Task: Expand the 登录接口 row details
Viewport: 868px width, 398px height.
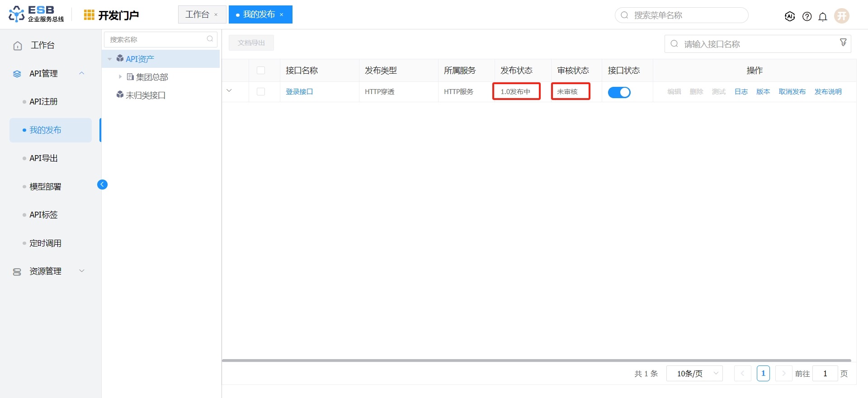Action: pyautogui.click(x=229, y=91)
